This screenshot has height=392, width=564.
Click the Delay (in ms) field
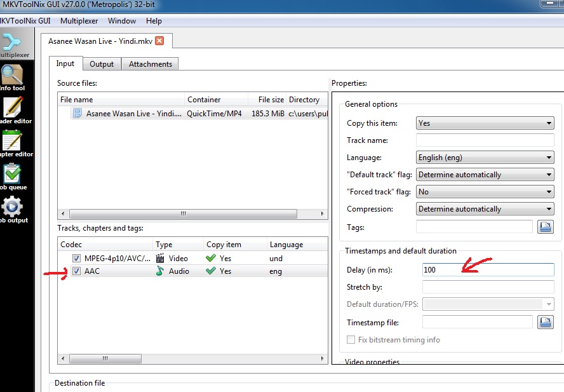488,269
